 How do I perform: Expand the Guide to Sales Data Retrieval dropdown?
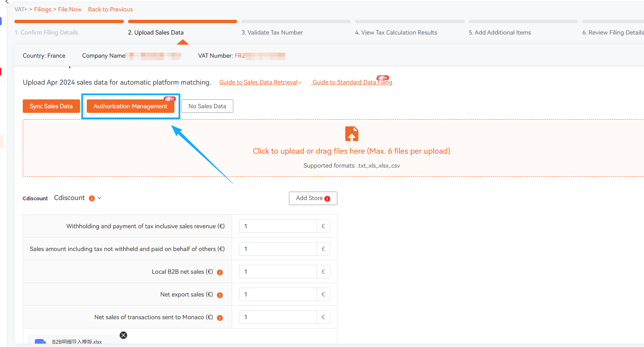click(x=300, y=83)
